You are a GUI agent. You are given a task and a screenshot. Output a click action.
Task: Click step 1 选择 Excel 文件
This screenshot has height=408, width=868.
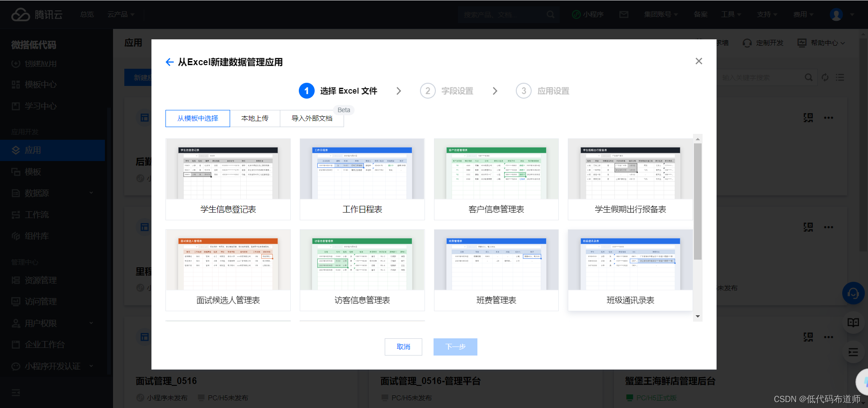coord(338,91)
